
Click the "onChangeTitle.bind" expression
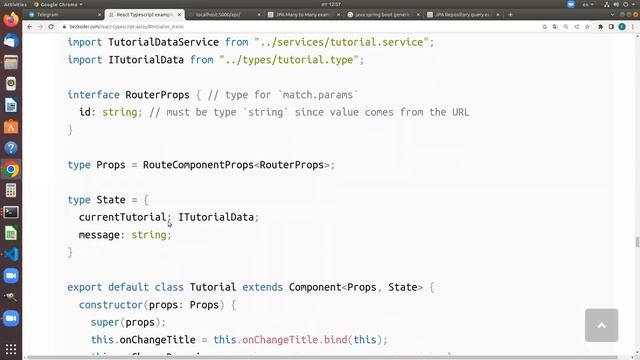pyautogui.click(x=295, y=340)
